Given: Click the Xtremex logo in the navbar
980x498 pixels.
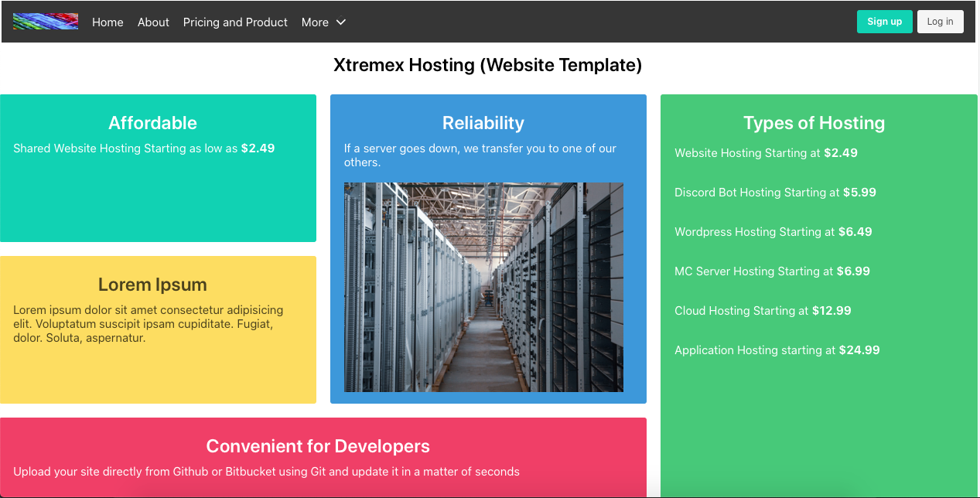Looking at the screenshot, I should (45, 21).
